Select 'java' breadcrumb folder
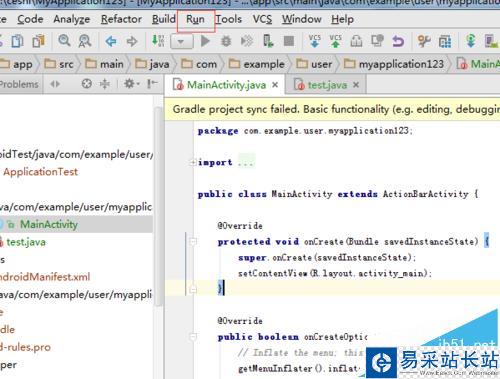 [152, 64]
